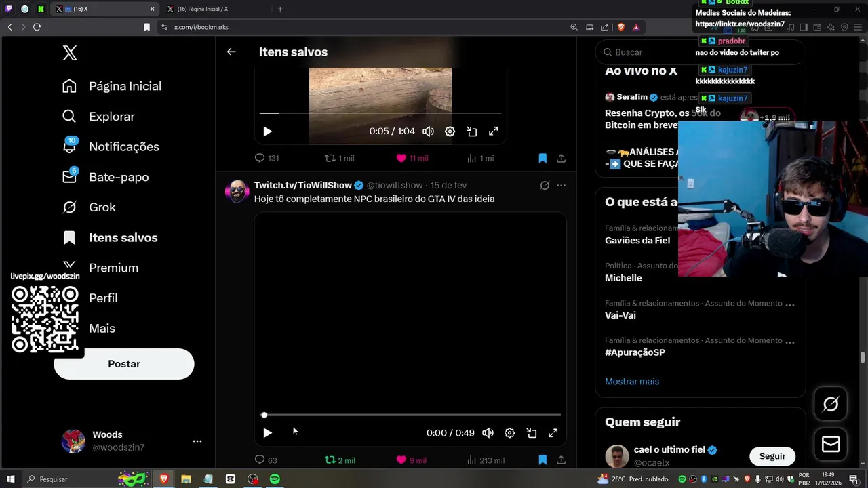Reload the page in the browser
The height and width of the screenshot is (488, 868).
pos(37,27)
